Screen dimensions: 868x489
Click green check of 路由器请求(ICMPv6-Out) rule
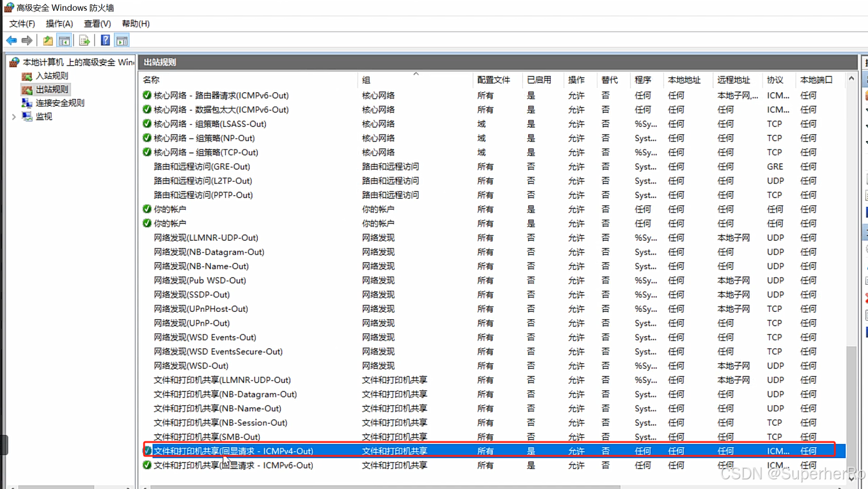coord(146,95)
